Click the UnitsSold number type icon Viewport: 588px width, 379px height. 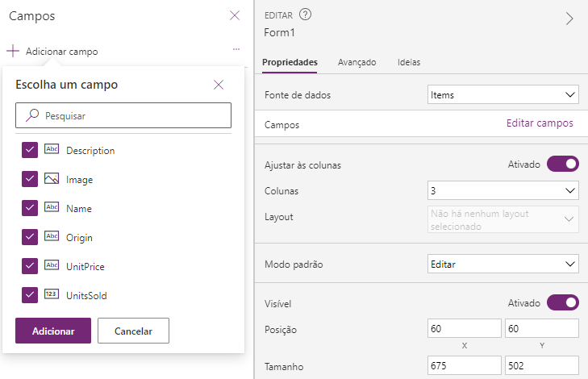click(52, 295)
